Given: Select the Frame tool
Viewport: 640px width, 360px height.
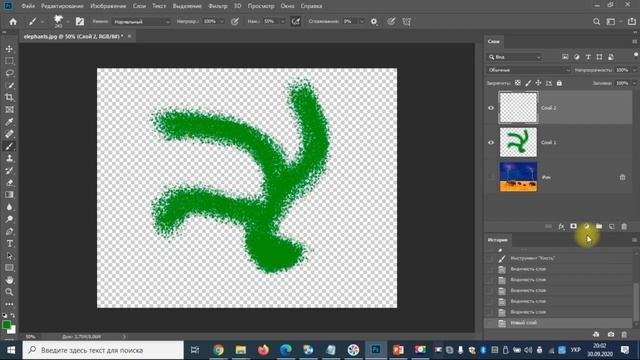Looking at the screenshot, I should tap(9, 110).
